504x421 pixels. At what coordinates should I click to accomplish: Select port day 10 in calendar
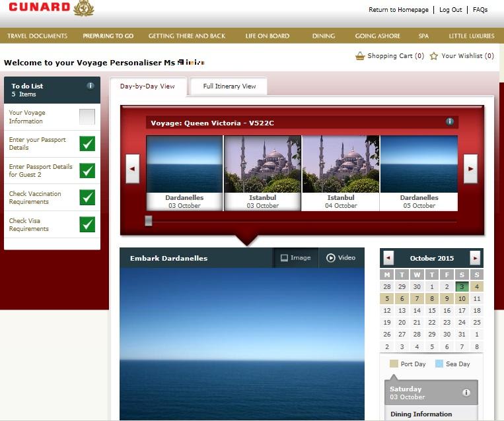point(462,299)
